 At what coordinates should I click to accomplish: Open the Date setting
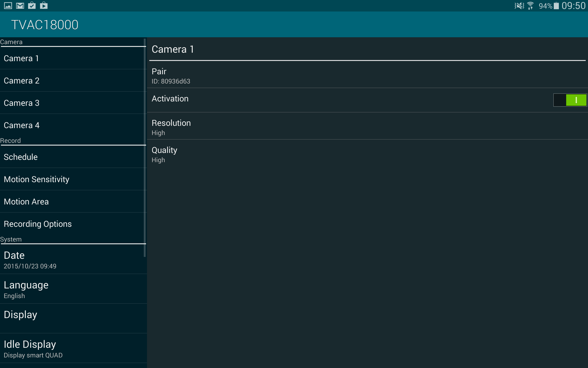click(x=73, y=259)
